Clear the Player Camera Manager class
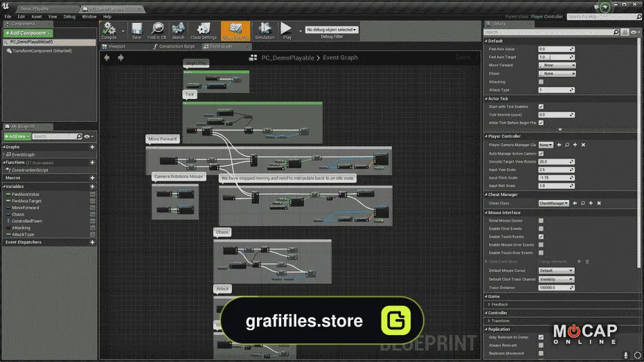 pos(583,145)
